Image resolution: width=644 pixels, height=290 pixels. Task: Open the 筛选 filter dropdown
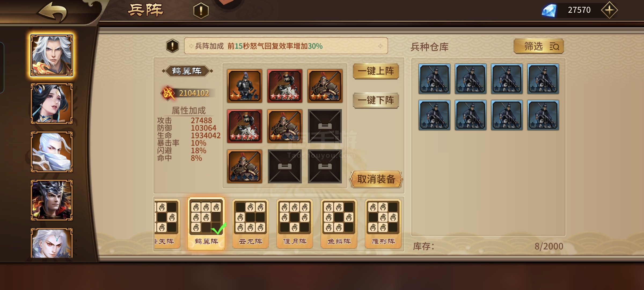[x=539, y=46]
